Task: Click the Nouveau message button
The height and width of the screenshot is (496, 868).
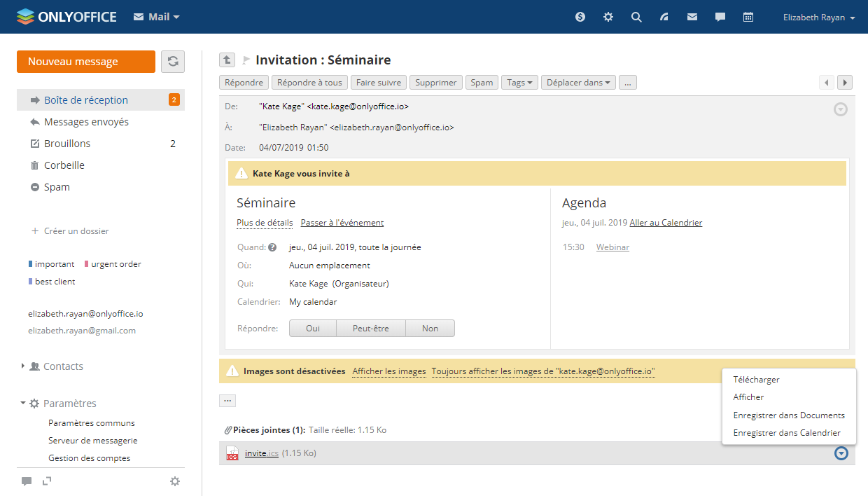Action: 85,62
